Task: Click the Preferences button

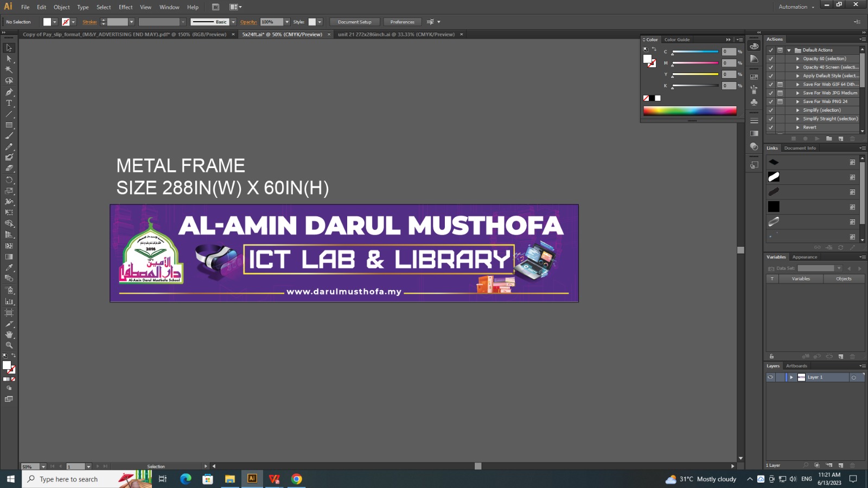Action: coord(403,22)
